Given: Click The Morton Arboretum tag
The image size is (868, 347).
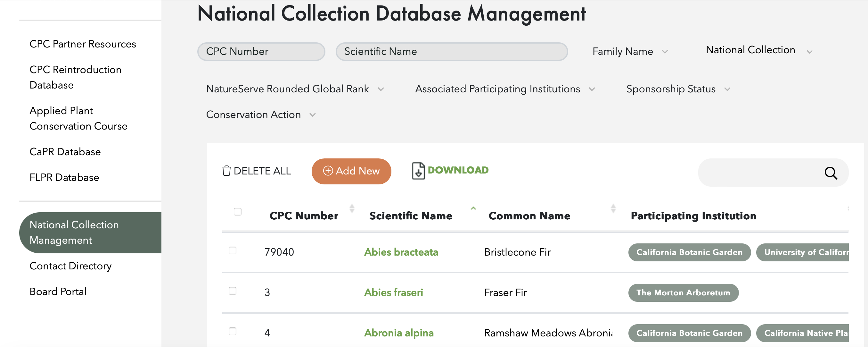Looking at the screenshot, I should pyautogui.click(x=683, y=293).
